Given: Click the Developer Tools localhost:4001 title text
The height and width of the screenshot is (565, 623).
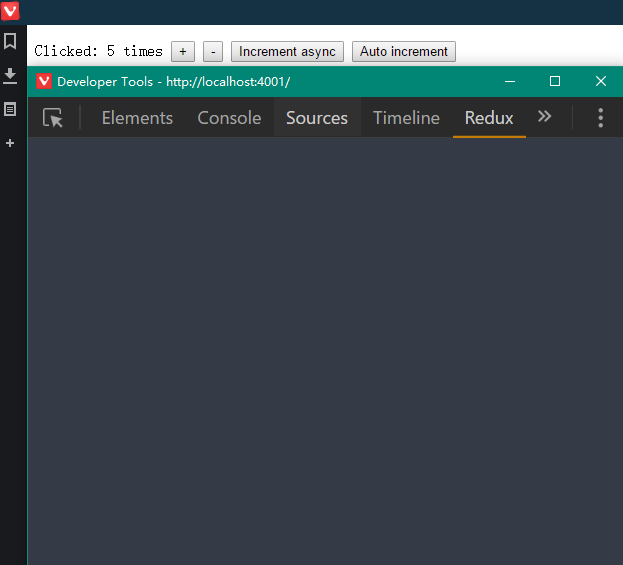Looking at the screenshot, I should pyautogui.click(x=174, y=82).
